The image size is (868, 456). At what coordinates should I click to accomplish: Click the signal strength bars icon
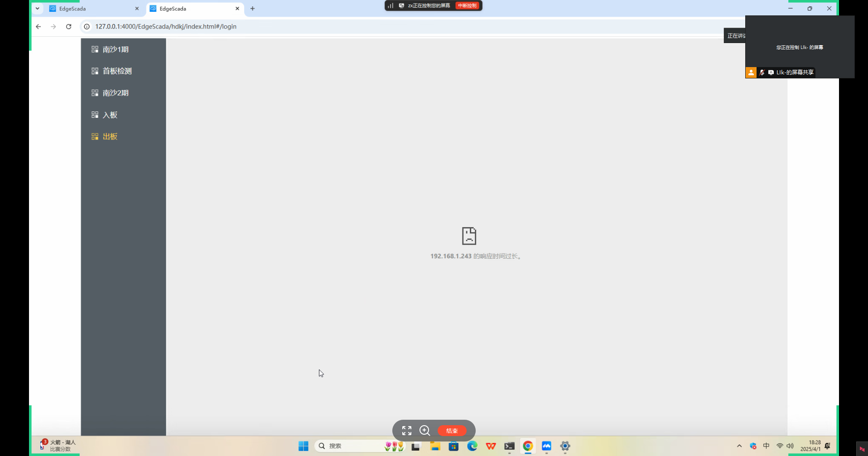[391, 6]
